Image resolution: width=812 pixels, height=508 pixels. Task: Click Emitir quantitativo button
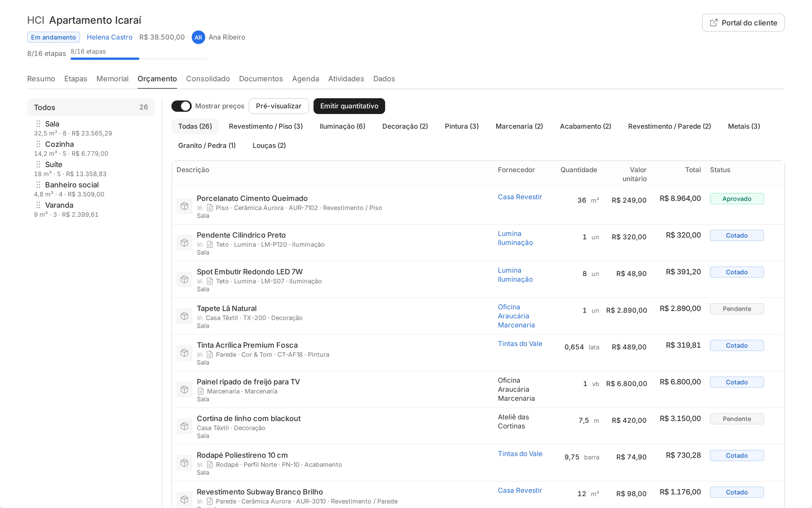tap(349, 106)
